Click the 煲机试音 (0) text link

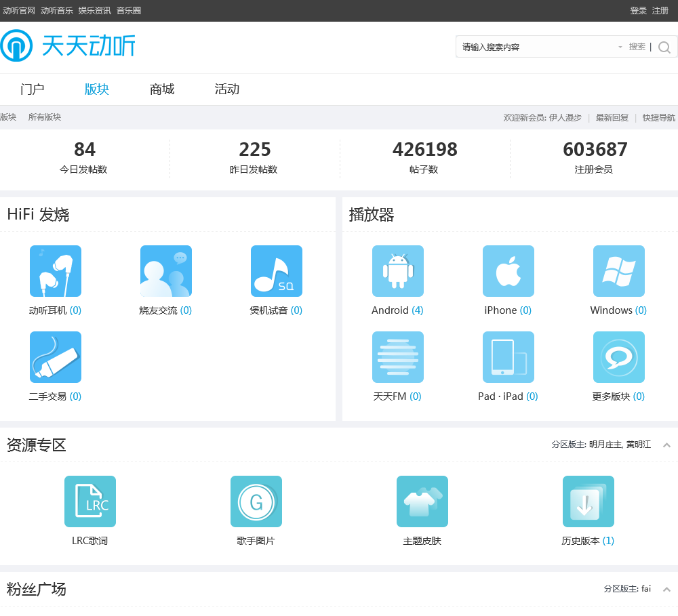coord(276,310)
